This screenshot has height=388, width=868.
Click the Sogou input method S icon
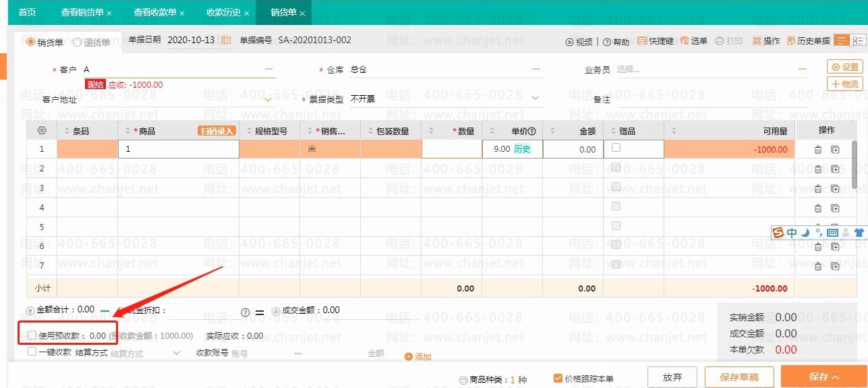pos(778,233)
